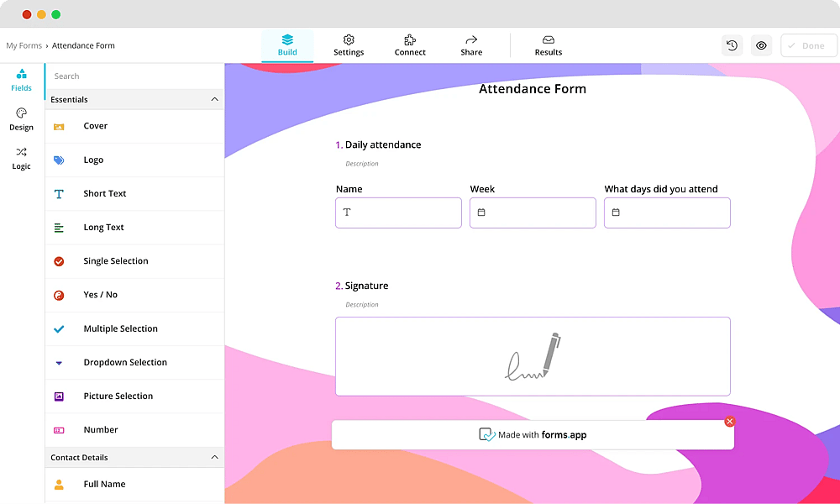Click the Picture Selection label
The height and width of the screenshot is (504, 840).
pyautogui.click(x=118, y=396)
